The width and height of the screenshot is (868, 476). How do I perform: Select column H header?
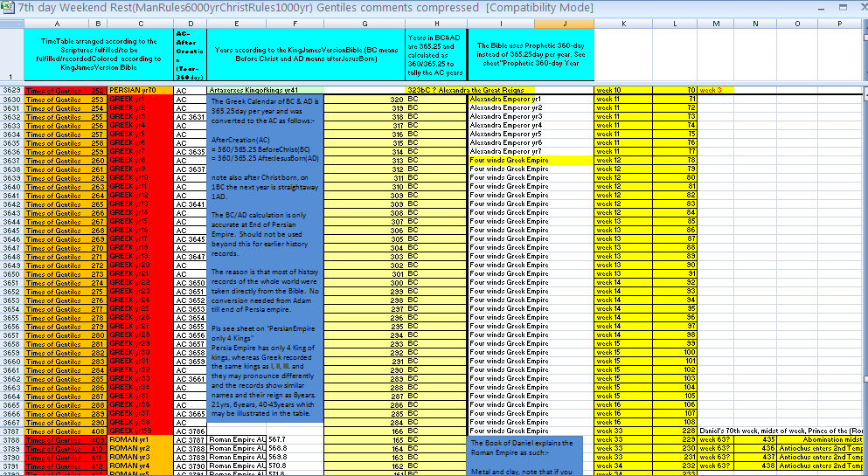click(x=437, y=24)
